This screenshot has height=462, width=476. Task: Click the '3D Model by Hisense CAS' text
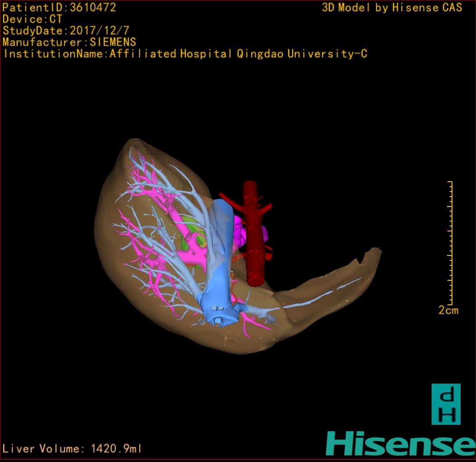coord(392,8)
